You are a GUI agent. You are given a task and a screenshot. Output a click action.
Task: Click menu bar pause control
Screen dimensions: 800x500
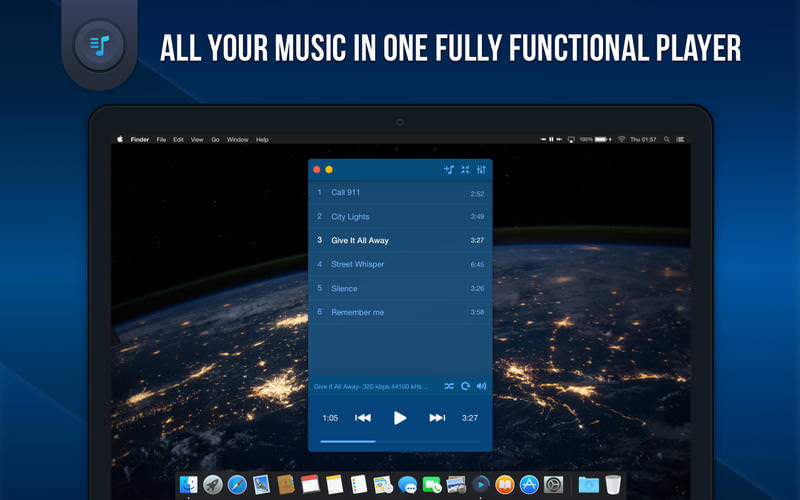tap(552, 139)
